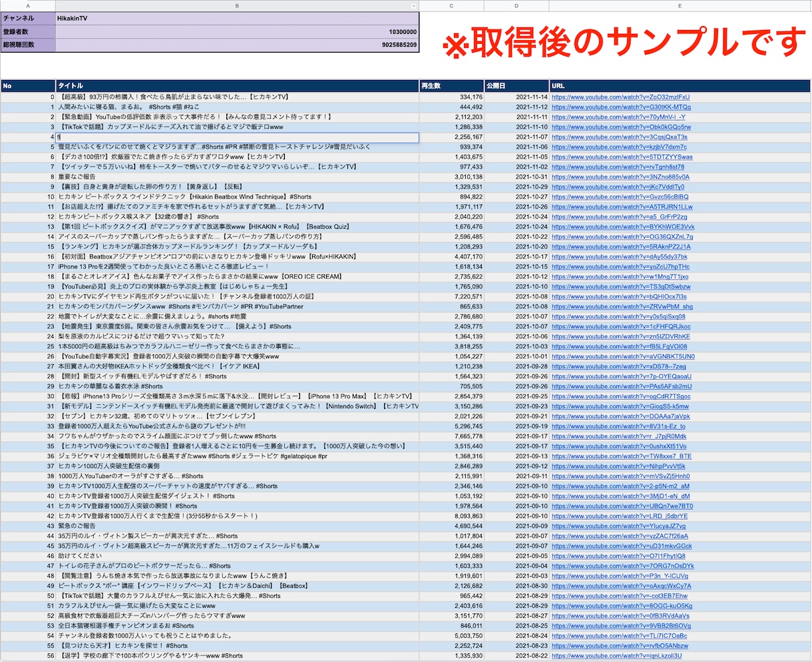Screen dimensions: 812x662
Task: Click the '総視聴回数' label cell
Action: click(28, 45)
